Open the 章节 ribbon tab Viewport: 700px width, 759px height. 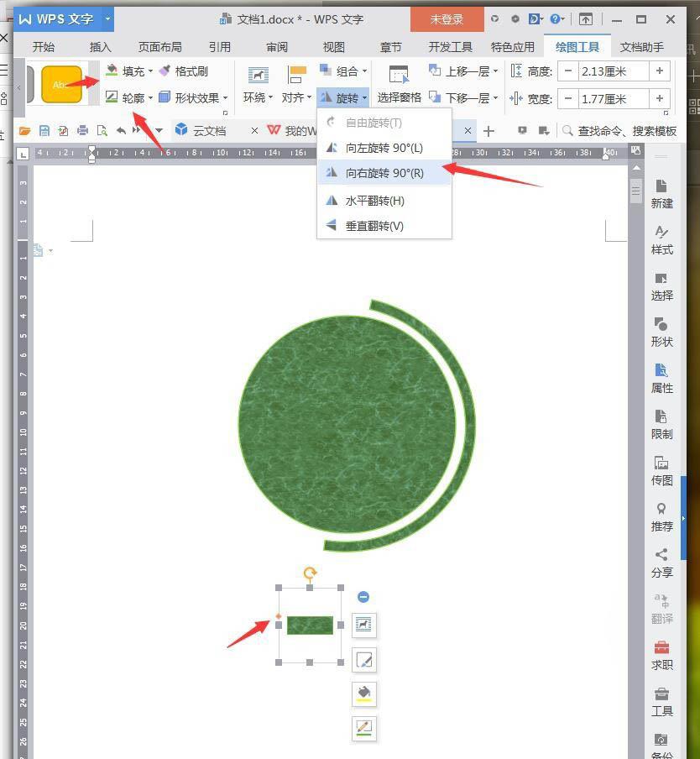(391, 47)
